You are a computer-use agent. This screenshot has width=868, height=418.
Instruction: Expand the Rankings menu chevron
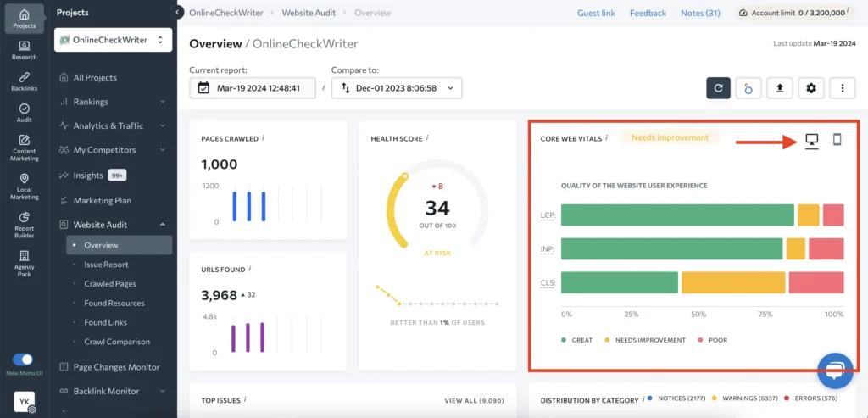(x=163, y=102)
